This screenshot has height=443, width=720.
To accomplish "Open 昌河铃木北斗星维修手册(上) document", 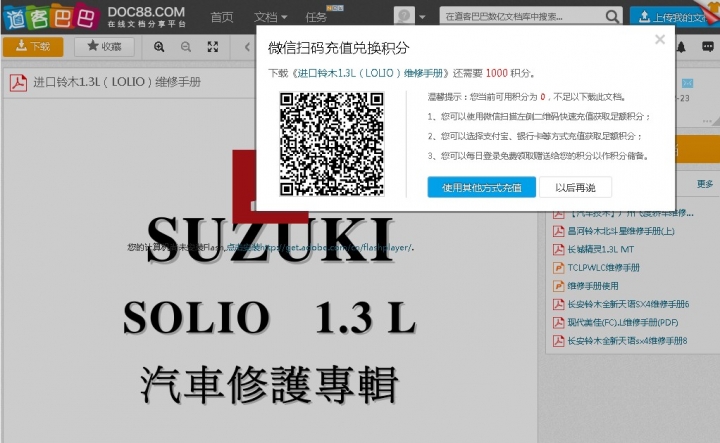I will [621, 231].
